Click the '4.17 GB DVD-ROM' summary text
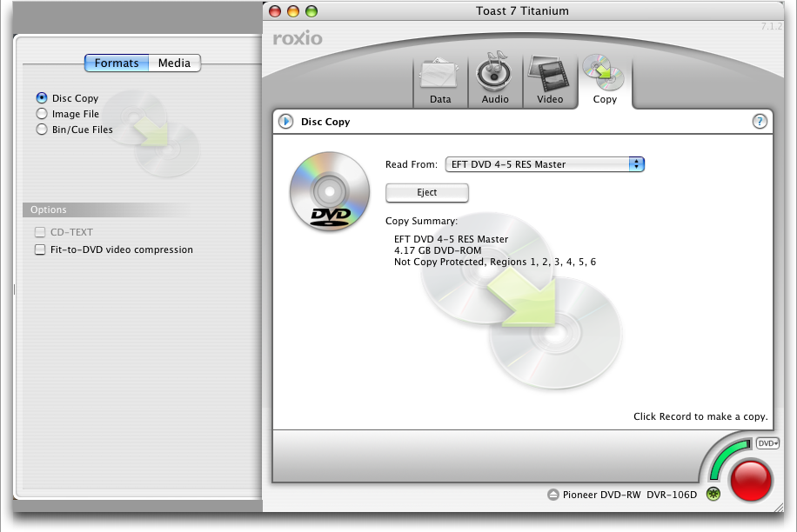The image size is (797, 532). pos(438,250)
